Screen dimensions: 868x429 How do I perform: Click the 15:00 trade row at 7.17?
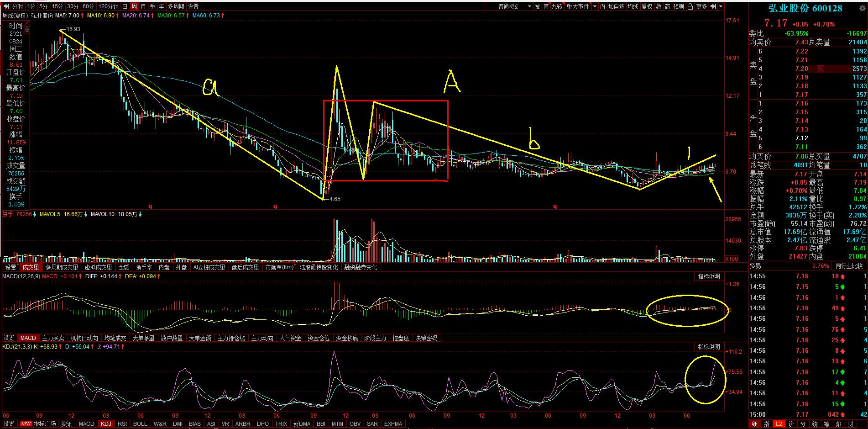coord(808,414)
